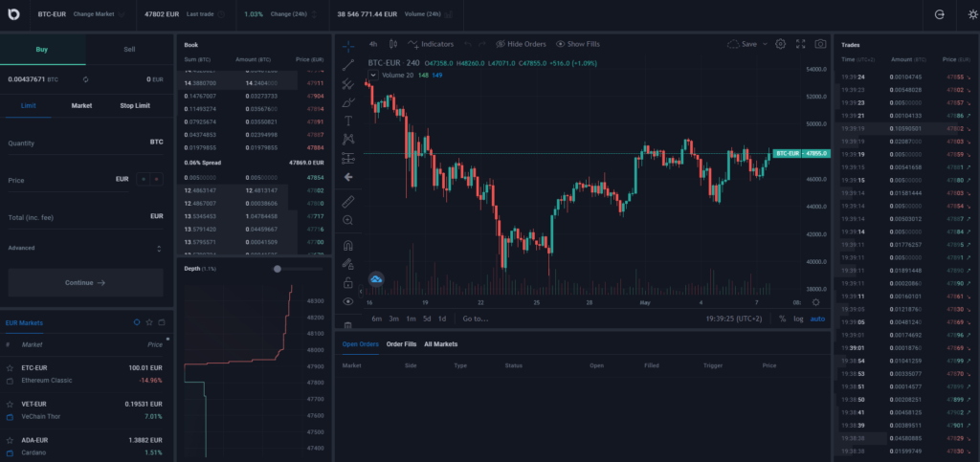
Task: Open the Save chart dropdown
Action: tap(747, 44)
